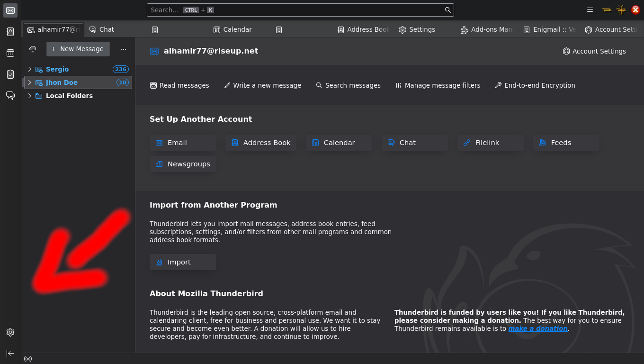
Task: Open Address Book from left sidebar icon
Action: (x=10, y=32)
